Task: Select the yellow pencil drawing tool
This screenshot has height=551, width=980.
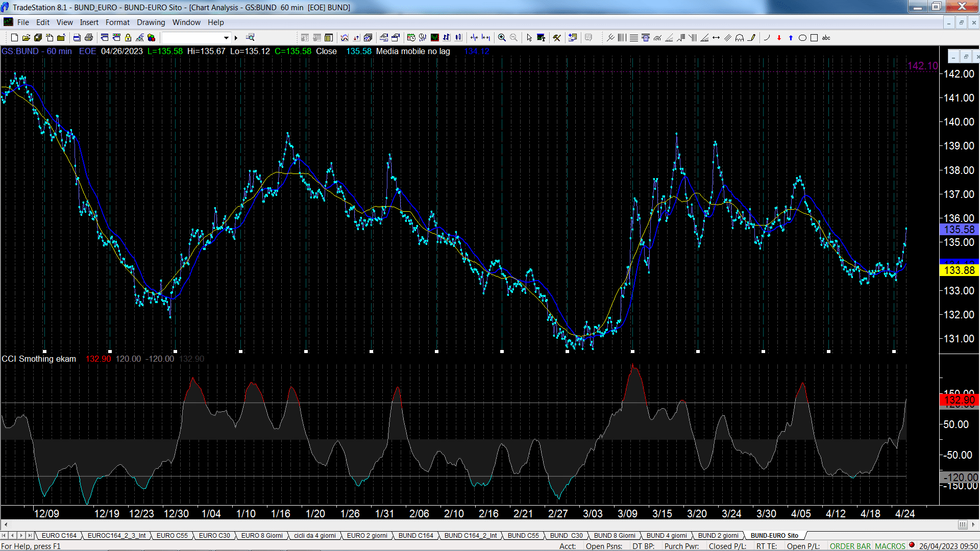Action: [x=751, y=38]
